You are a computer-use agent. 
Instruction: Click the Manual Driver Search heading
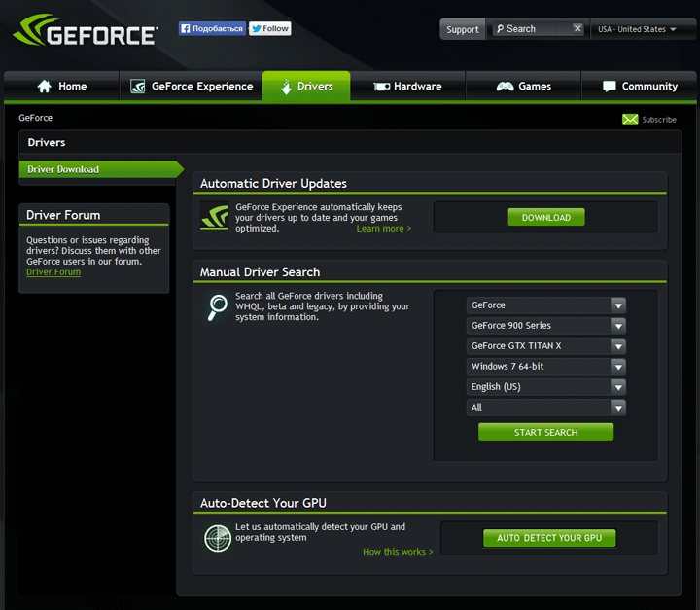point(260,272)
